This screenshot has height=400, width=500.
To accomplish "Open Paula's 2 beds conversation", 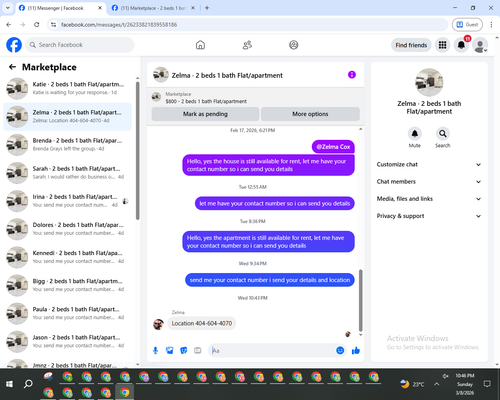I will [x=67, y=313].
